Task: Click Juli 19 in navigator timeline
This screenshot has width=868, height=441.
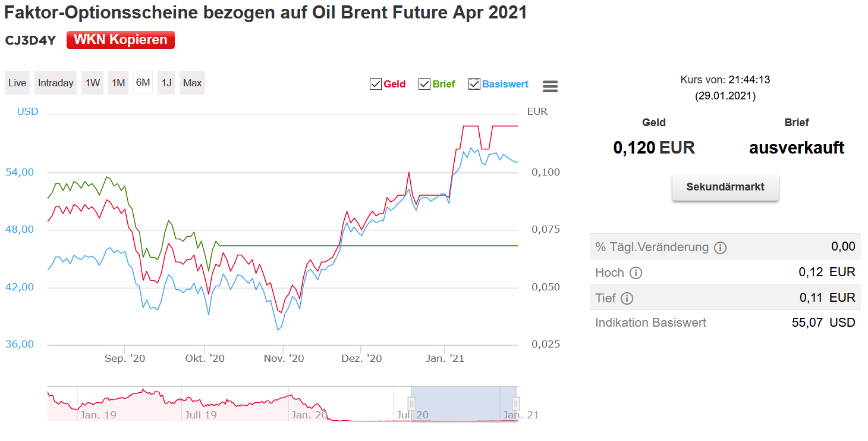Action: [x=200, y=415]
